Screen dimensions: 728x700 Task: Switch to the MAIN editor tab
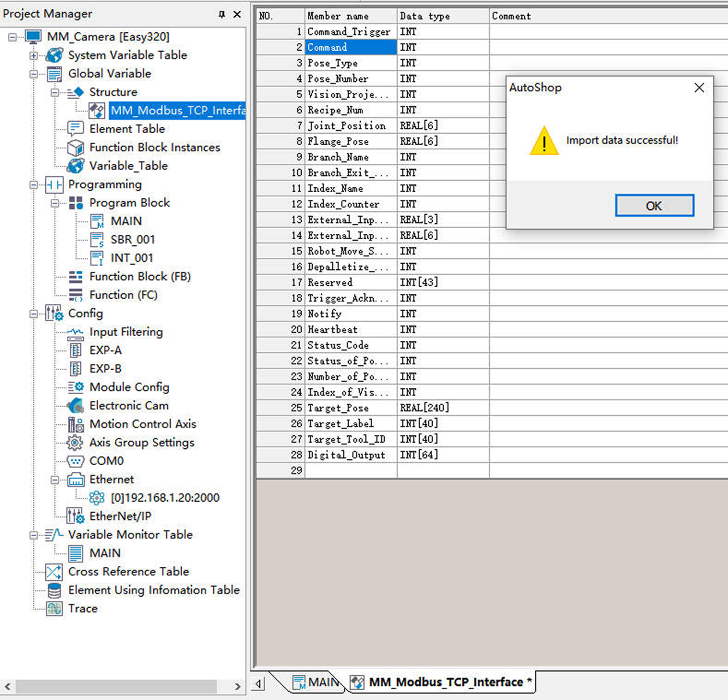point(316,682)
